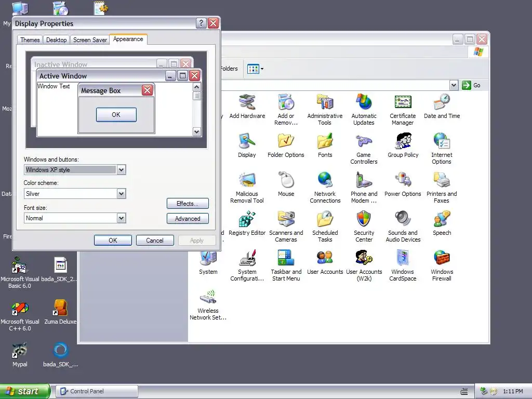Open the Administrative Tools icon

[325, 102]
